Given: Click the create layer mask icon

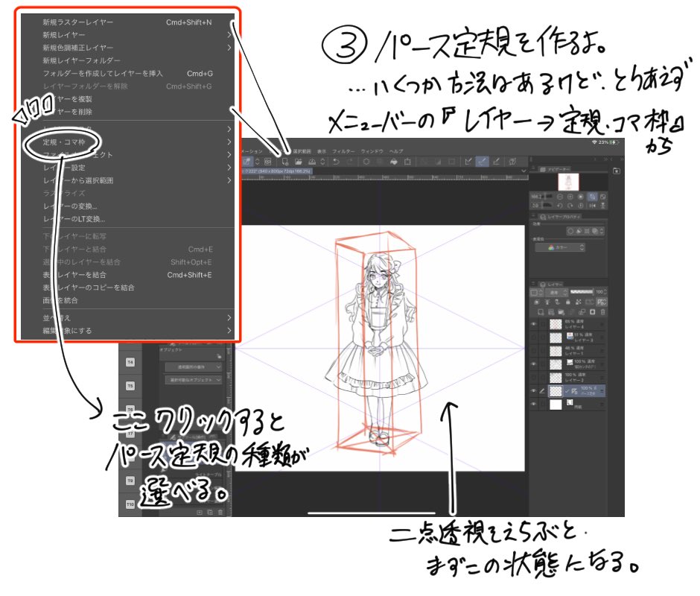Looking at the screenshot, I should pyautogui.click(x=593, y=312).
